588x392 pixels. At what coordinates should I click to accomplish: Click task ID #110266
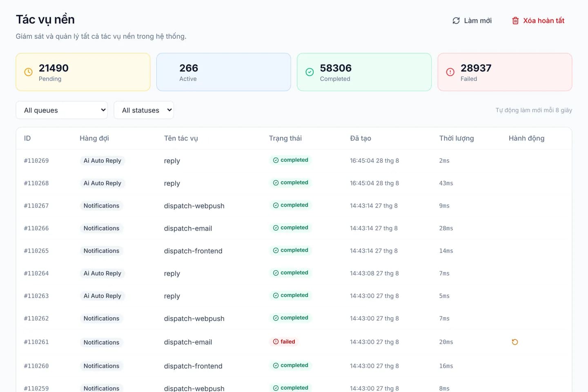(36, 228)
